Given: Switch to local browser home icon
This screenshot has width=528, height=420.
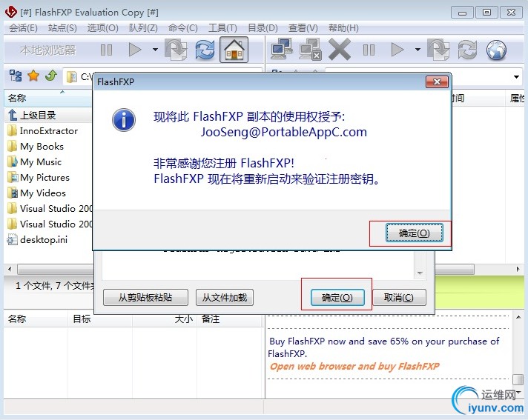Looking at the screenshot, I should coord(234,50).
